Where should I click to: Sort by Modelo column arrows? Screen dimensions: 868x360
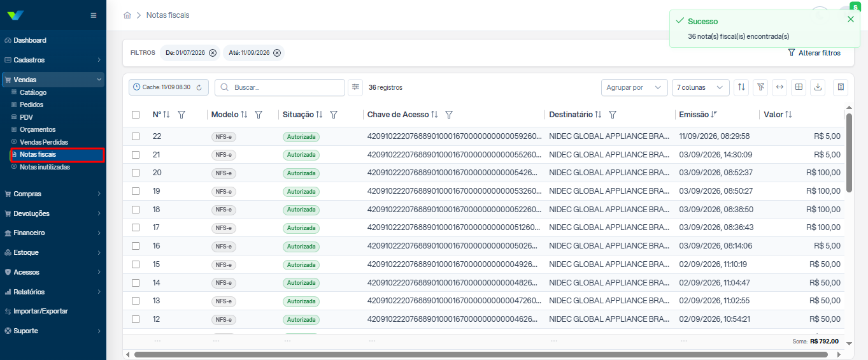click(x=244, y=115)
